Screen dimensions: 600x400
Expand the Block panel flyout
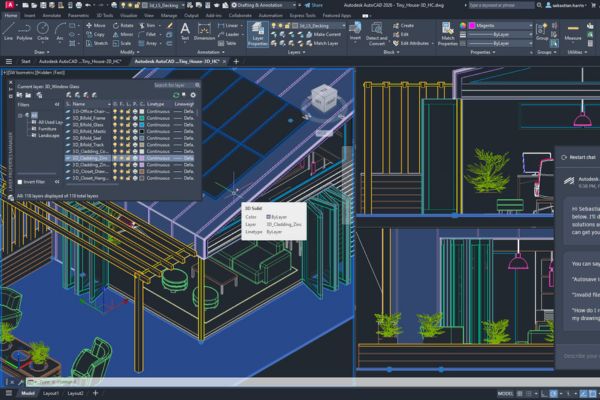(x=391, y=52)
